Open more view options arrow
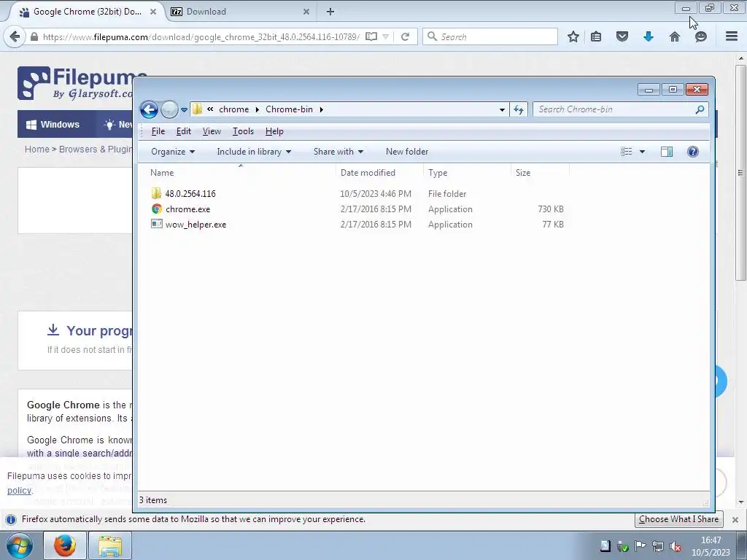This screenshot has width=747, height=560. (642, 152)
